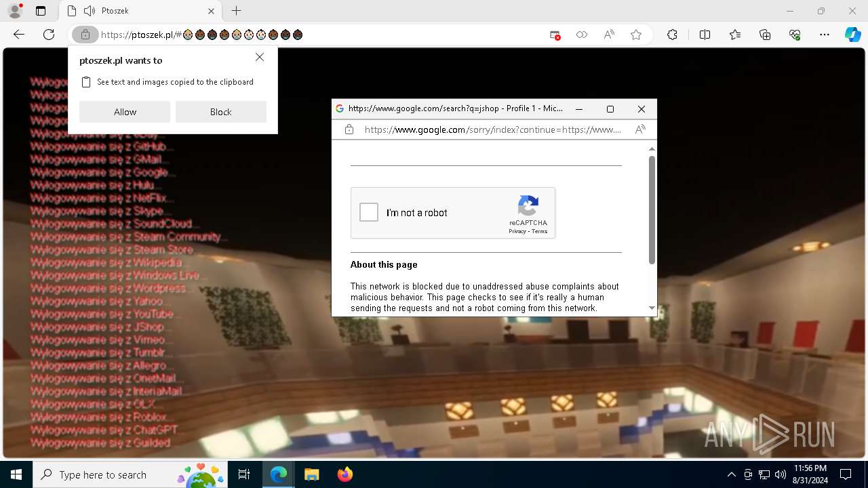Show hidden tray icons chevron
The height and width of the screenshot is (488, 868).
tap(731, 474)
